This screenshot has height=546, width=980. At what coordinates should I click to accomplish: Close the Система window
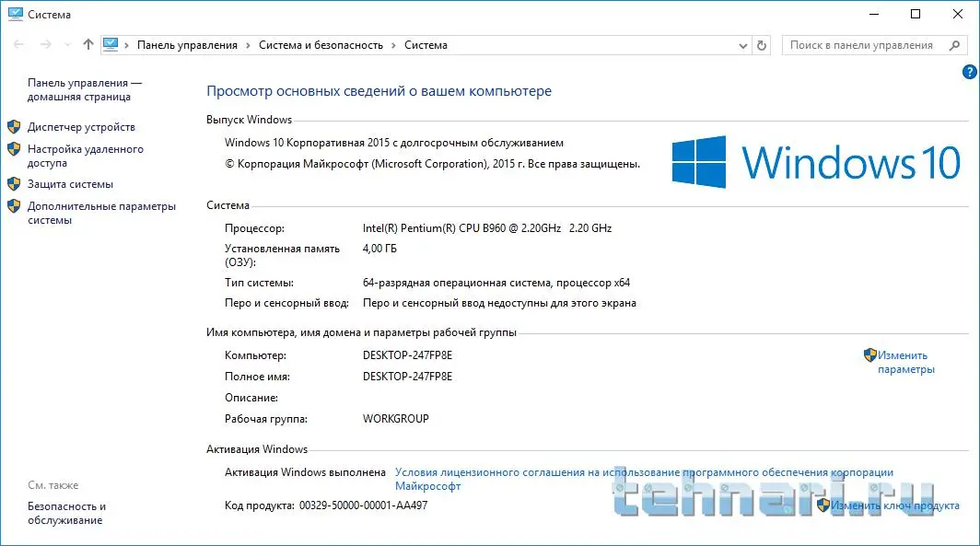[x=958, y=14]
